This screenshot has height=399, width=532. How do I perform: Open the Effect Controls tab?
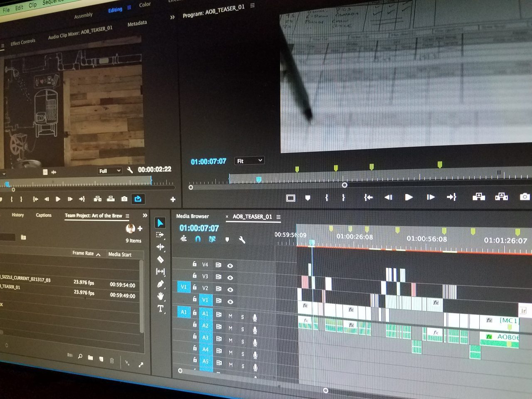click(x=23, y=42)
